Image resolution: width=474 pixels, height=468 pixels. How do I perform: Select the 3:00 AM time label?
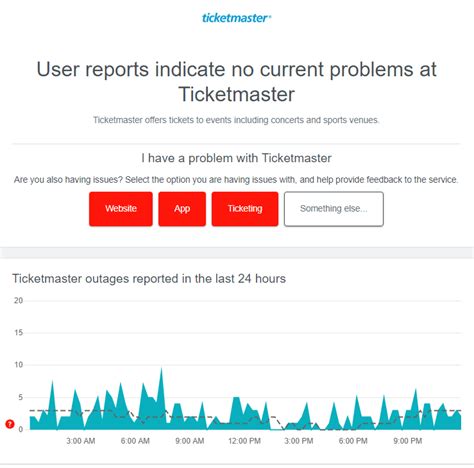[x=81, y=441]
